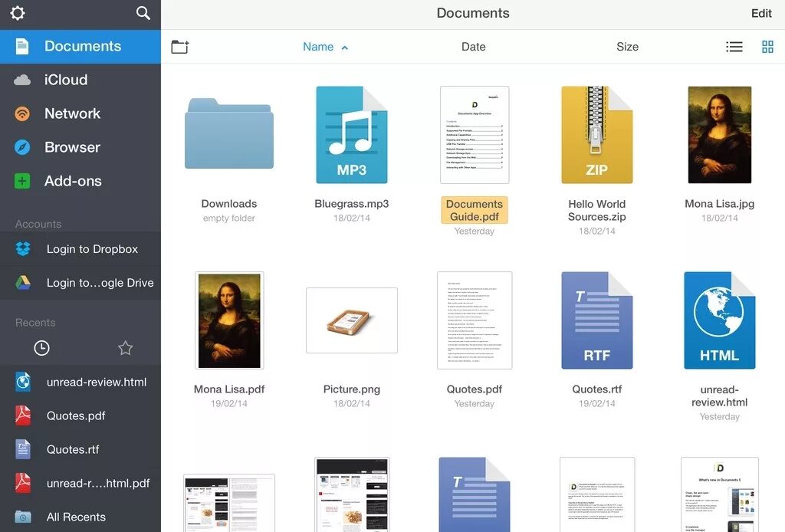Click the red PDF icon beside Quotes.pdf

(x=23, y=415)
